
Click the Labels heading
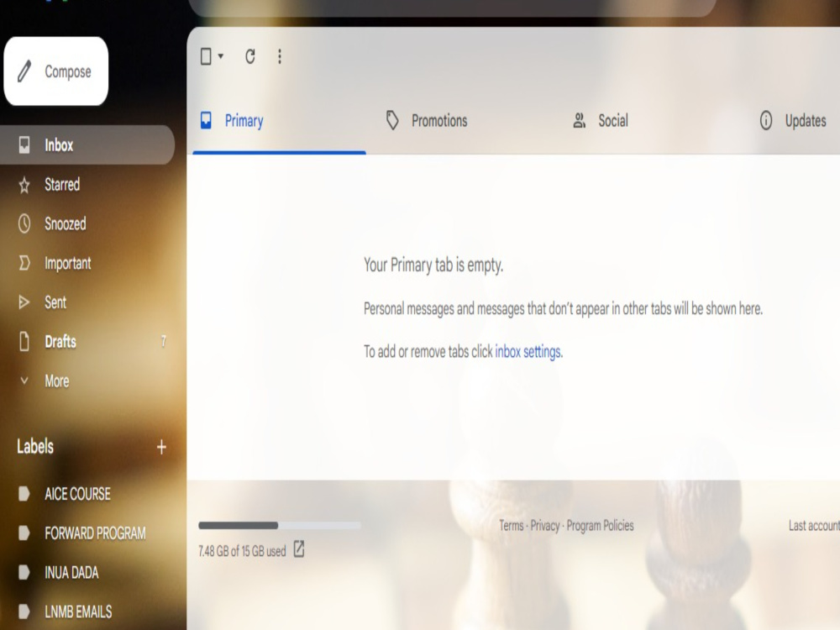(x=35, y=446)
